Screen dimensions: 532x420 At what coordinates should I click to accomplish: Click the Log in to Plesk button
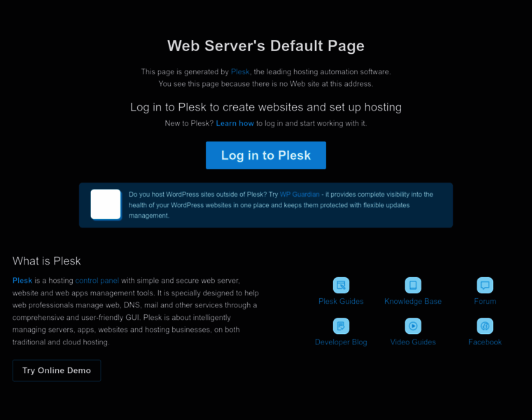(266, 155)
